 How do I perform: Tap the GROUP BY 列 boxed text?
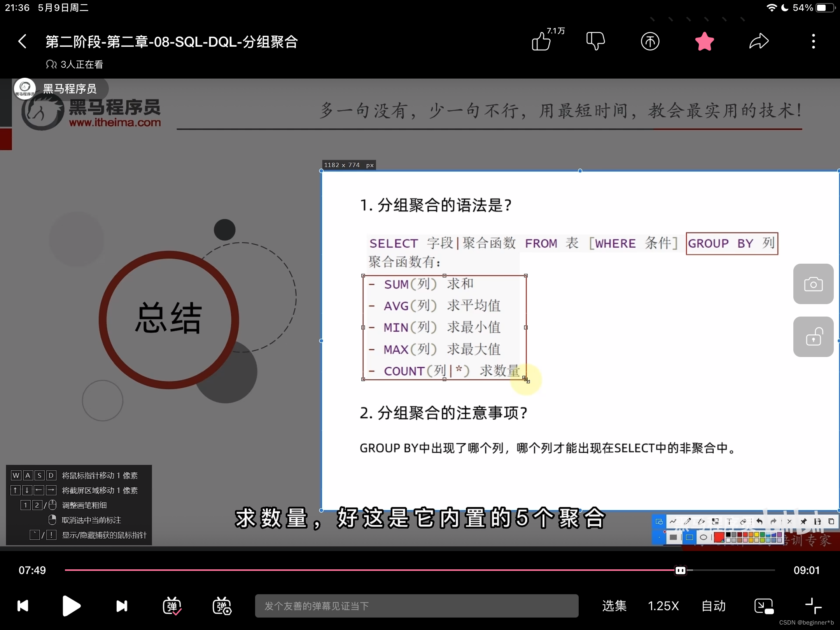coord(732,243)
